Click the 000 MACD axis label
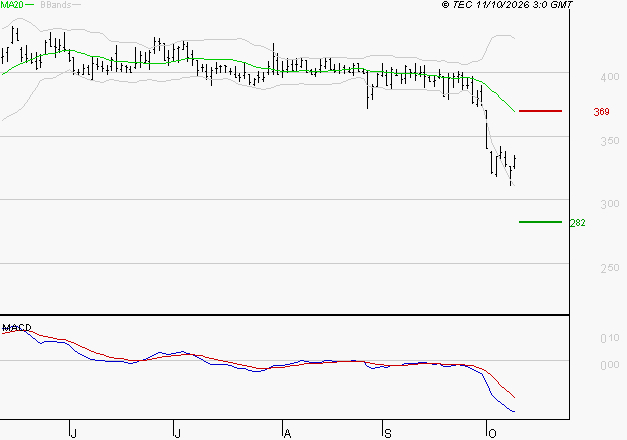627x440 pixels. (x=610, y=365)
